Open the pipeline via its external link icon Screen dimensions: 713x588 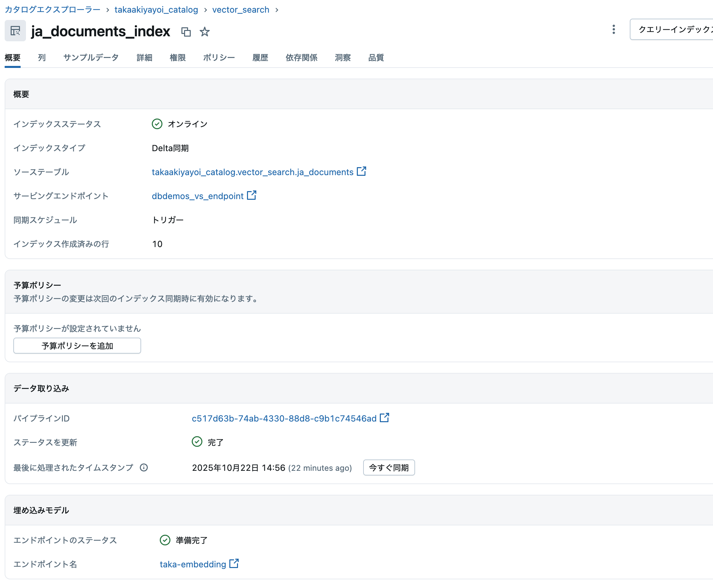(384, 418)
